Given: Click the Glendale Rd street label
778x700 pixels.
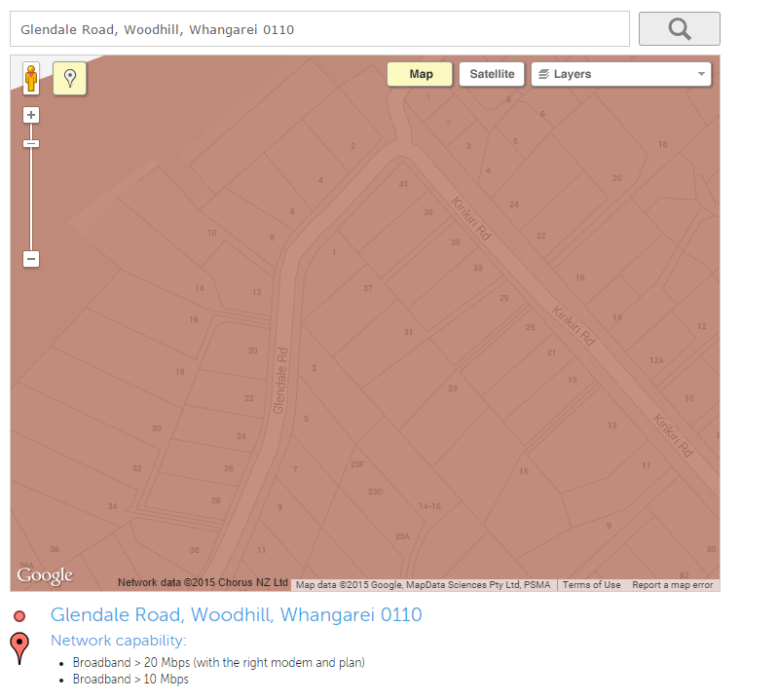Looking at the screenshot, I should point(280,381).
